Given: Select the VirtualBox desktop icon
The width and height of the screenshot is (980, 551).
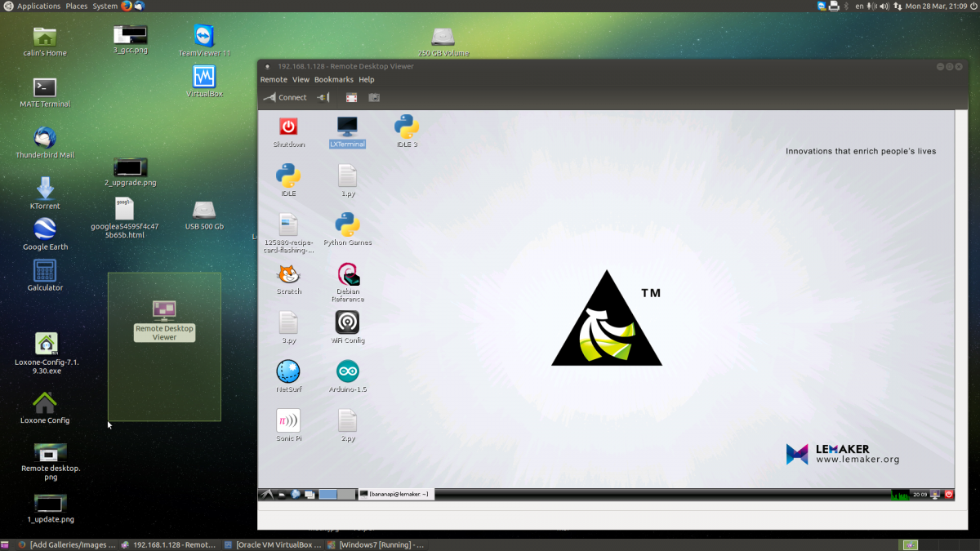Looking at the screenshot, I should point(204,78).
